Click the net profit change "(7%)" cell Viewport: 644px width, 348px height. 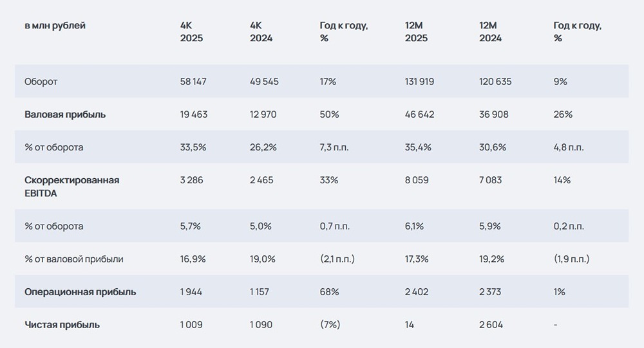[x=331, y=325]
